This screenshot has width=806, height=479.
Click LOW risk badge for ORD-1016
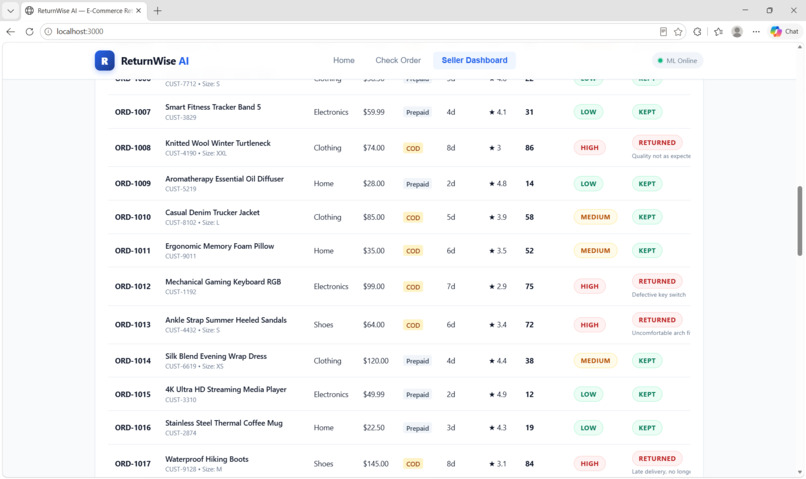[x=588, y=428]
